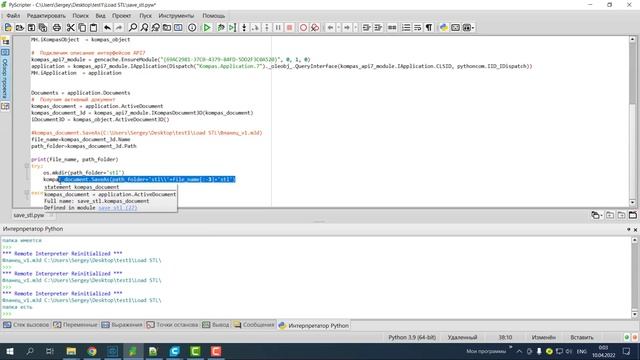The width and height of the screenshot is (640, 360).
Task: Click the Save file toolbar icon
Action: (31, 27)
